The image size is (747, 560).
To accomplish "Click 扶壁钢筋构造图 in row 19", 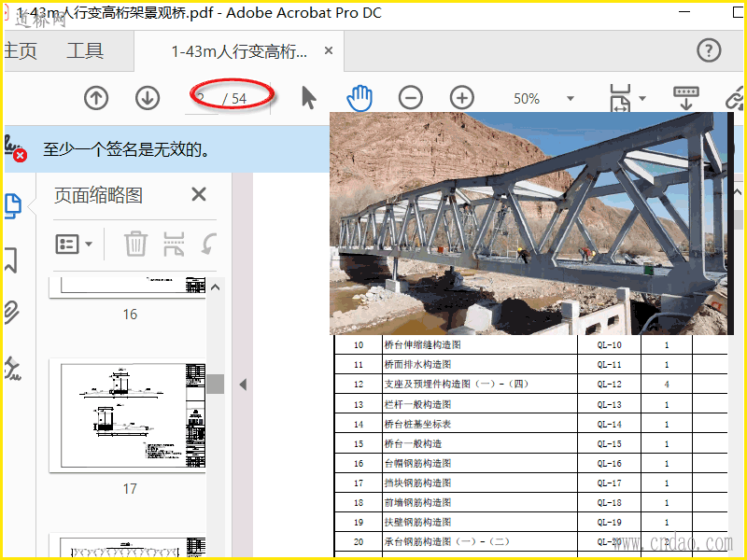I will click(417, 522).
